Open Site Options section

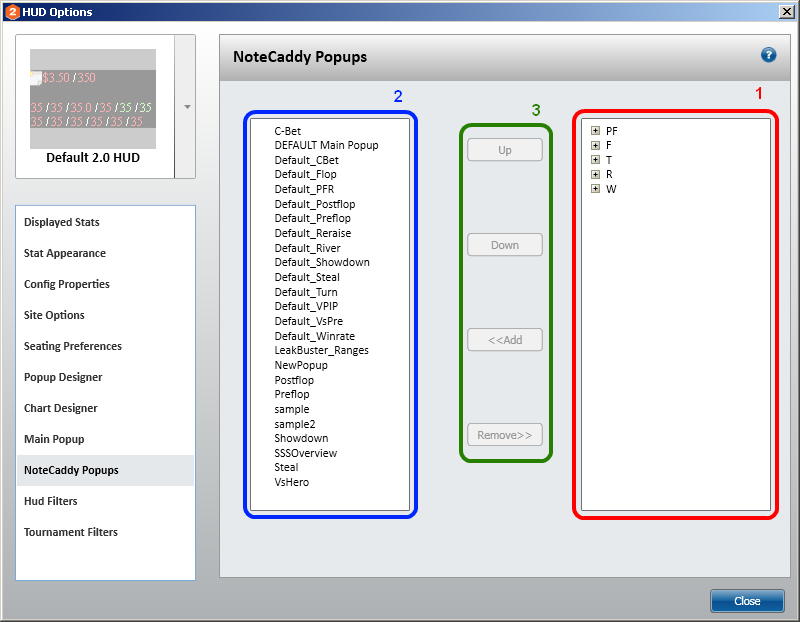coord(105,315)
